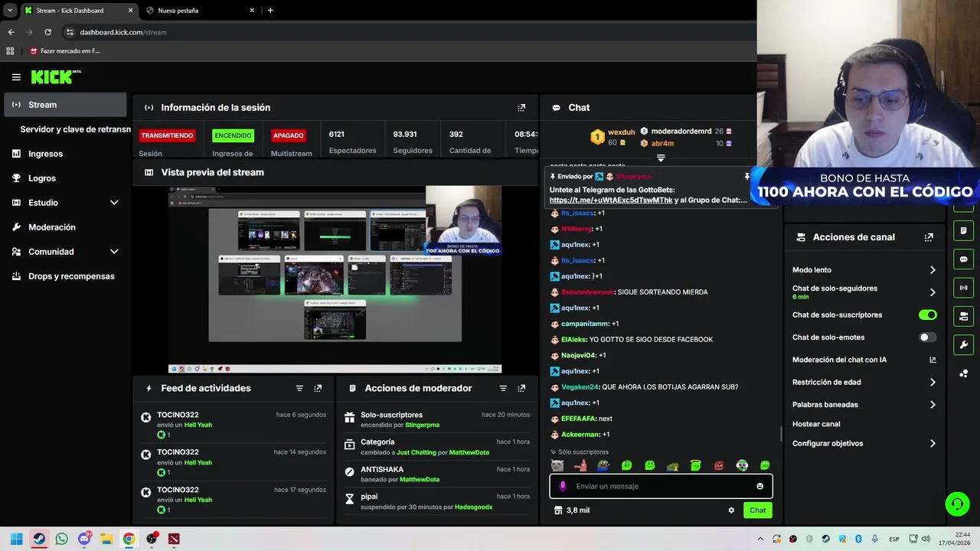Insert the cat emote
The width and height of the screenshot is (980, 551).
coord(557,465)
